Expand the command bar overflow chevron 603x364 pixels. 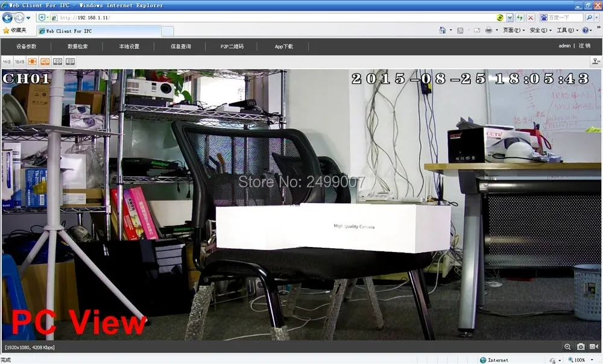coord(599,28)
